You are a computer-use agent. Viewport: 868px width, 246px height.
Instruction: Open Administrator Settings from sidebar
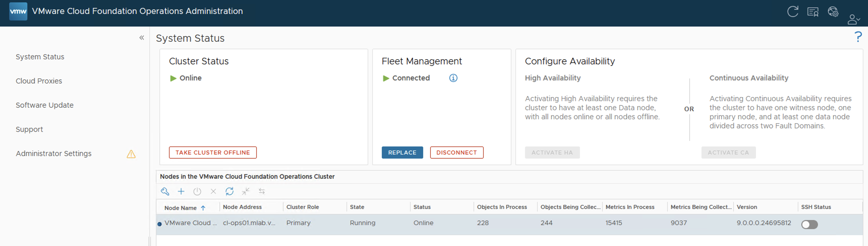[53, 154]
